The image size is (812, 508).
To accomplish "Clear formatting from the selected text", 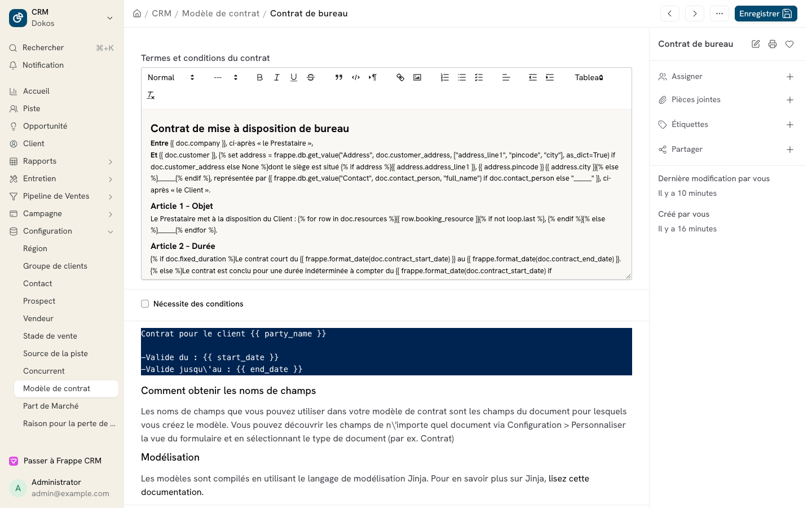I will (151, 95).
